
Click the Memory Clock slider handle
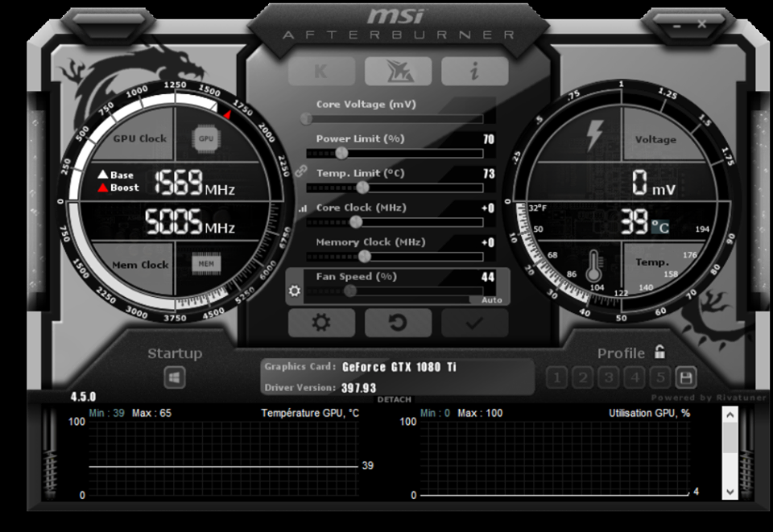click(364, 256)
